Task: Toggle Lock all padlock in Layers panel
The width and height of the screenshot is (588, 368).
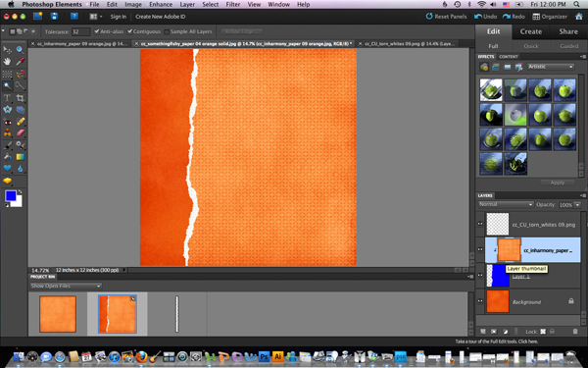Action: [x=552, y=332]
